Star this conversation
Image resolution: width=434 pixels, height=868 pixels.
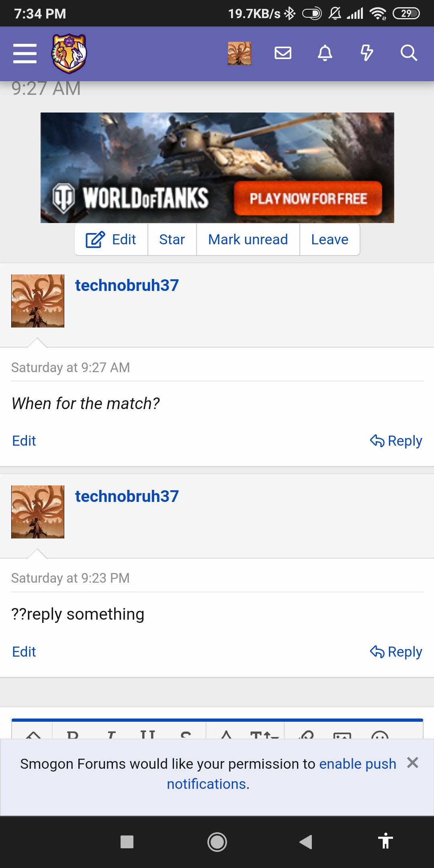pos(172,240)
